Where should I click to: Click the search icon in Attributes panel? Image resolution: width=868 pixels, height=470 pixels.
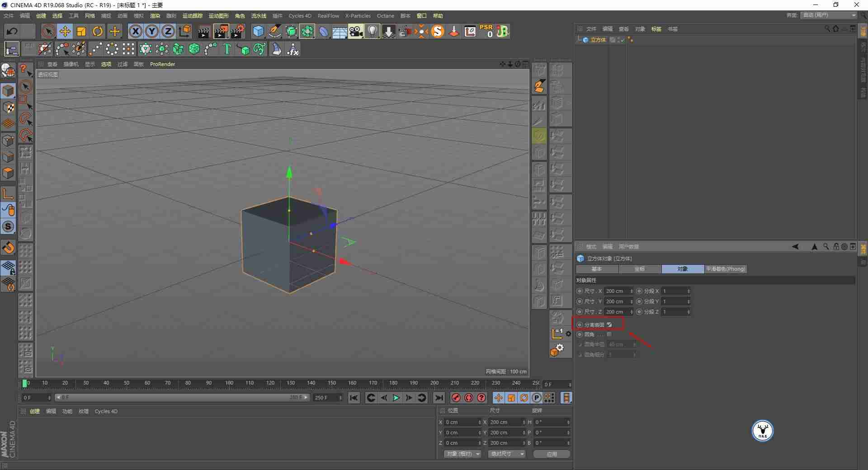click(x=826, y=246)
